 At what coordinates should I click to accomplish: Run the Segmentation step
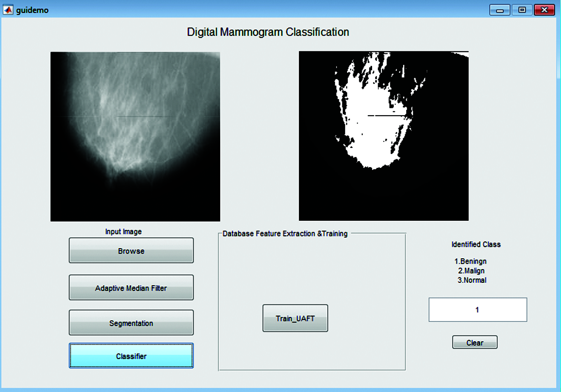click(131, 323)
